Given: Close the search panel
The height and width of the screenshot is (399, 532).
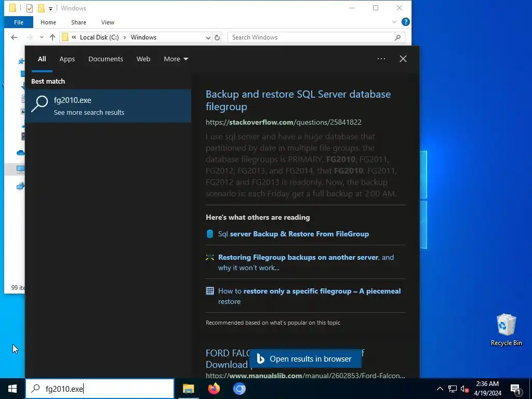Looking at the screenshot, I should (x=403, y=59).
